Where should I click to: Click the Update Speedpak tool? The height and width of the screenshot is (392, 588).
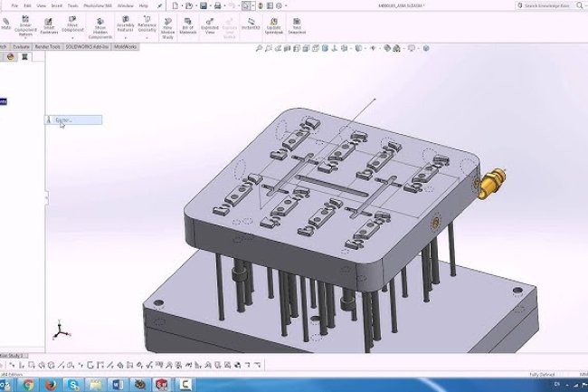pyautogui.click(x=274, y=26)
